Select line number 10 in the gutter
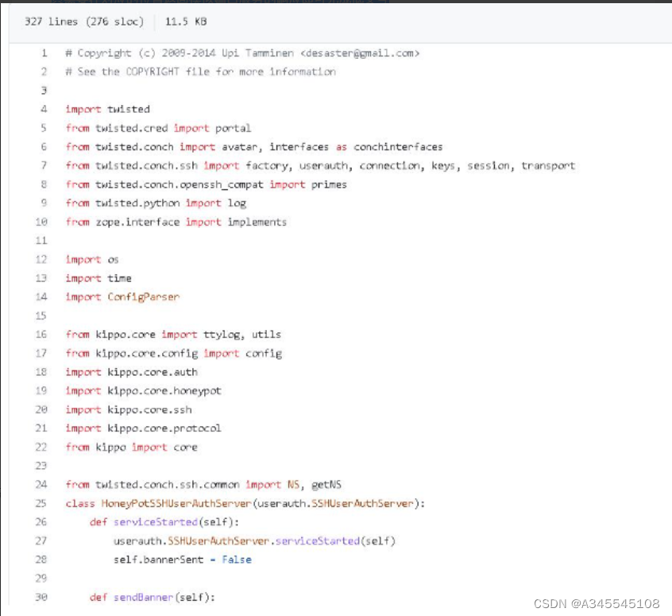The width and height of the screenshot is (672, 616). tap(41, 222)
